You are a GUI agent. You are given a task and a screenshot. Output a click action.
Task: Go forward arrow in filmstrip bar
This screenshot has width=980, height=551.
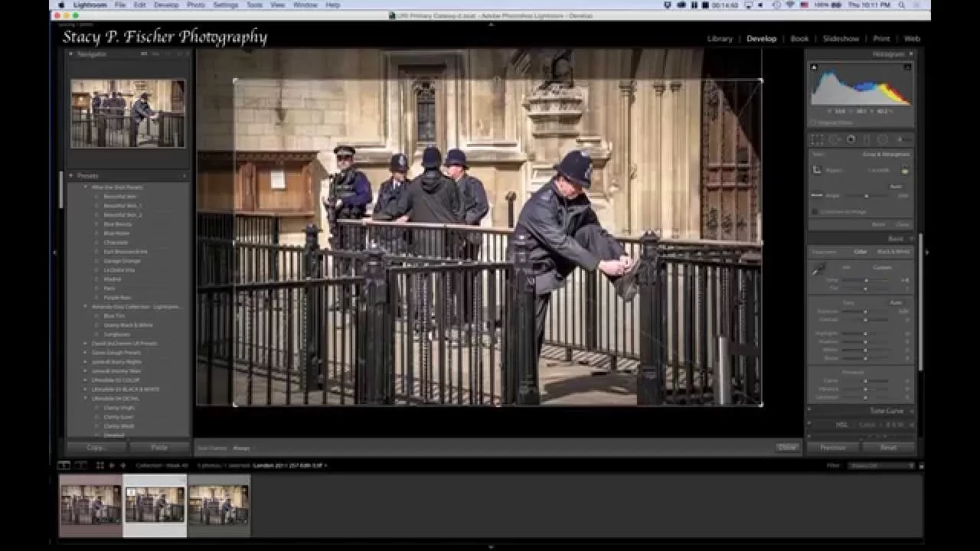click(122, 465)
